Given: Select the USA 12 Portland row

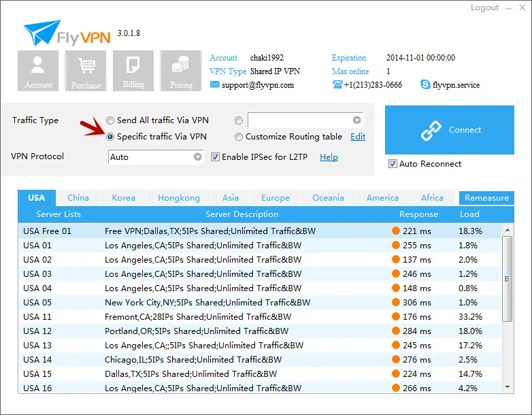Looking at the screenshot, I should pos(260,331).
